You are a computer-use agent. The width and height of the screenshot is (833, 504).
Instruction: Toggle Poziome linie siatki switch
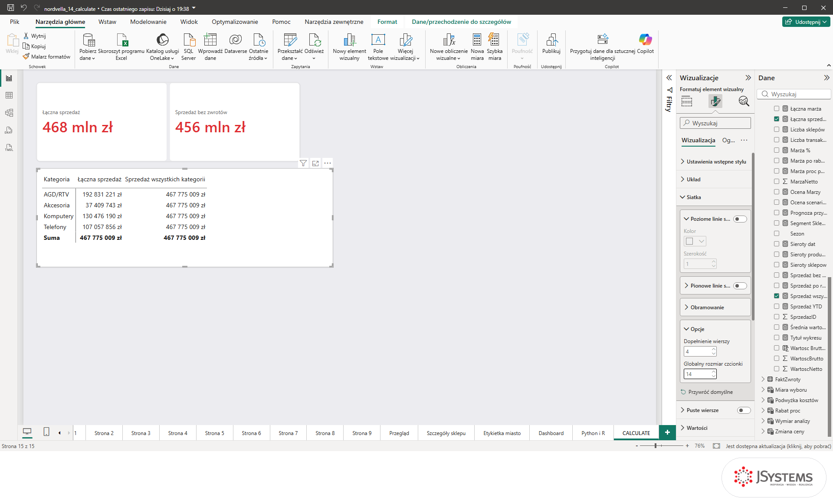pos(740,219)
